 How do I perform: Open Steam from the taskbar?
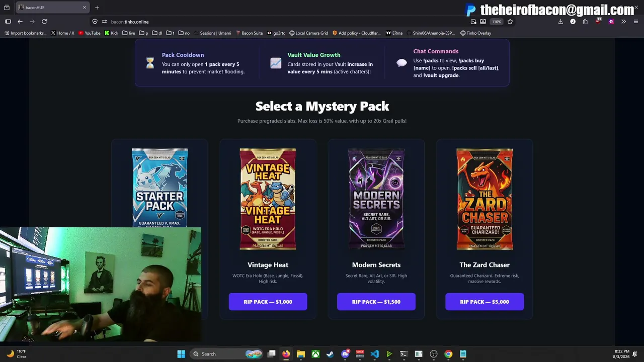coord(330,354)
